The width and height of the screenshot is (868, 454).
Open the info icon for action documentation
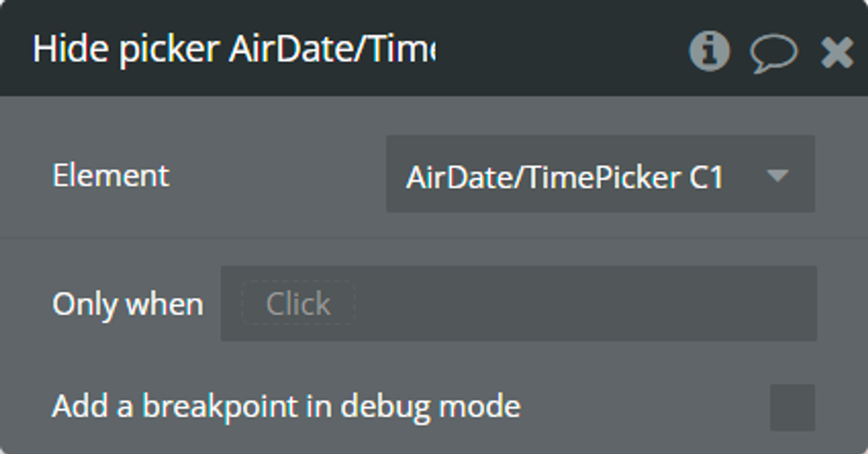pyautogui.click(x=710, y=51)
